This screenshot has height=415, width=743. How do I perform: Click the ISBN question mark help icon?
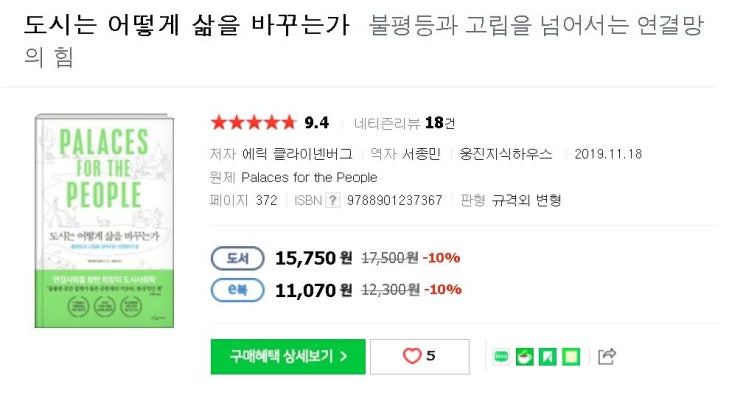pyautogui.click(x=333, y=200)
